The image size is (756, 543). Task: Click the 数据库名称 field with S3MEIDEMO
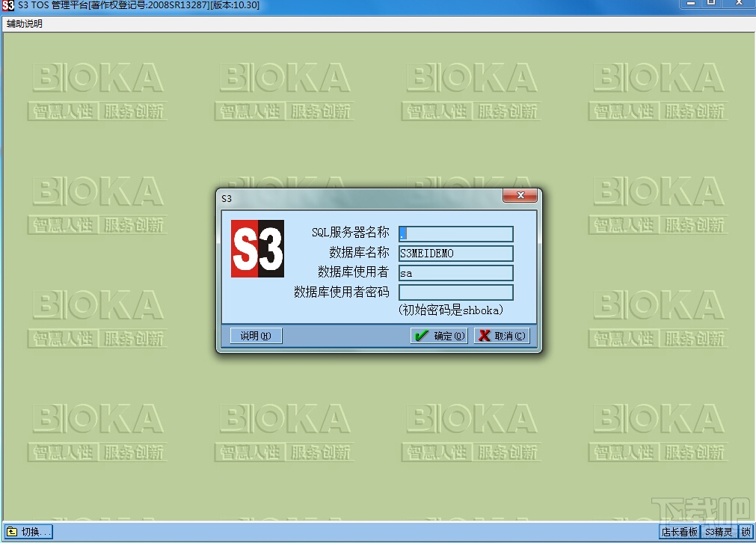(455, 254)
